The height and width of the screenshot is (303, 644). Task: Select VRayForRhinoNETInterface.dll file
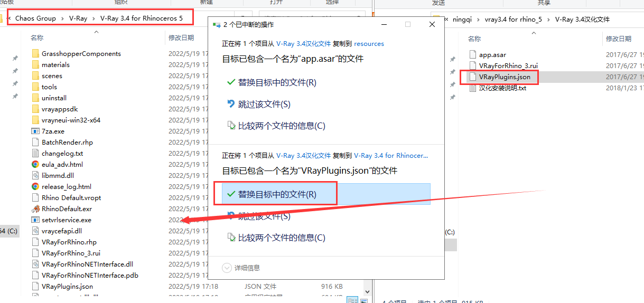pyautogui.click(x=87, y=264)
